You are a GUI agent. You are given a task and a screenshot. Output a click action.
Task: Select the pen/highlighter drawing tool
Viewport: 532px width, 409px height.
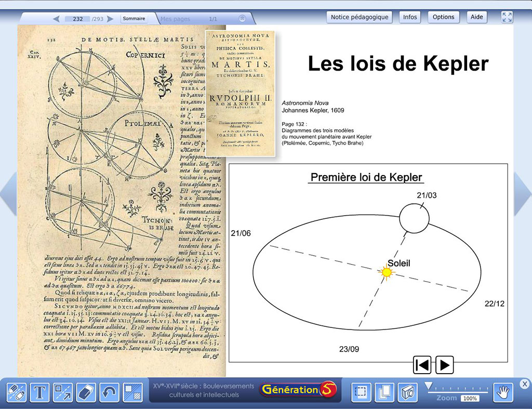(x=16, y=392)
